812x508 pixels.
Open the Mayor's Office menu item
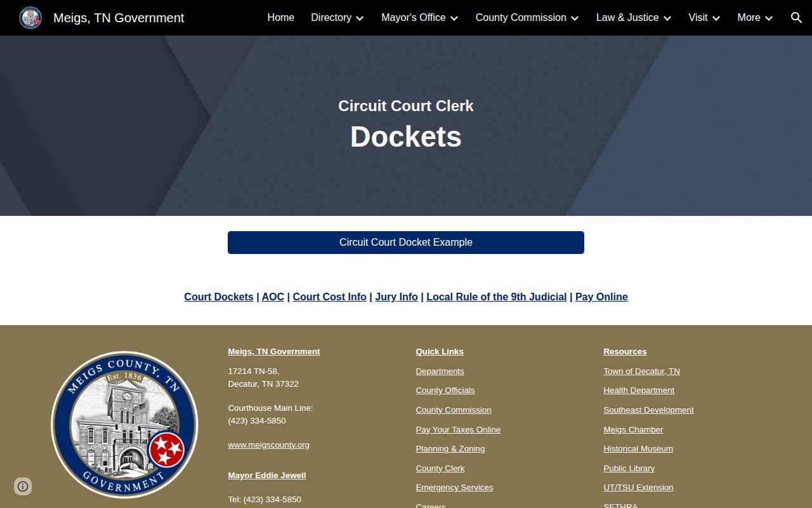coord(414,18)
